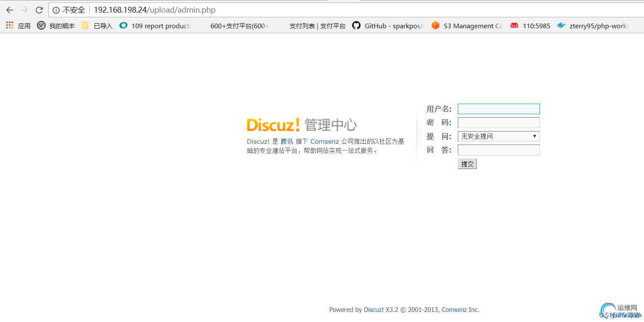Open the Comsenz link beside 公司推出的
Screen dimensions: 644x322
click(325, 142)
